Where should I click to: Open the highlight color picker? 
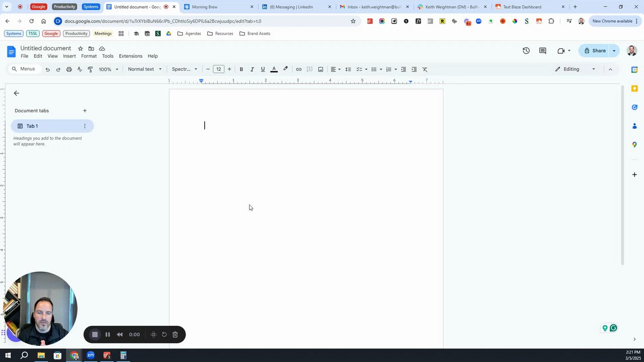coord(285,69)
